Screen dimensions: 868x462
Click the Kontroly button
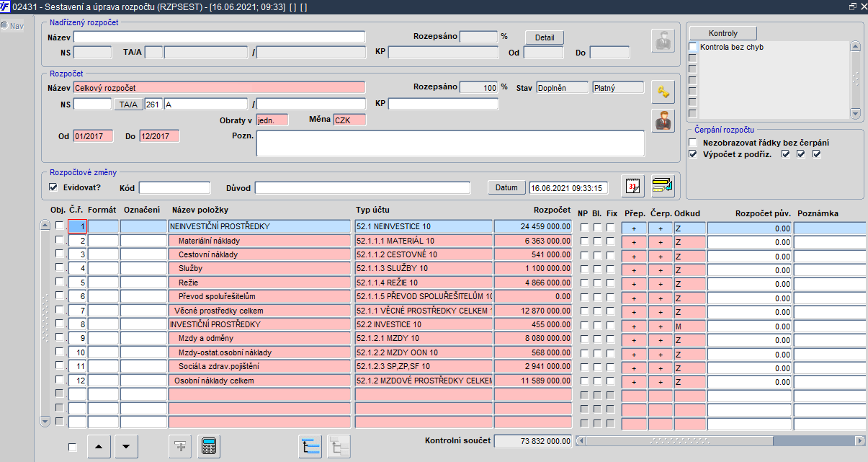tap(722, 33)
